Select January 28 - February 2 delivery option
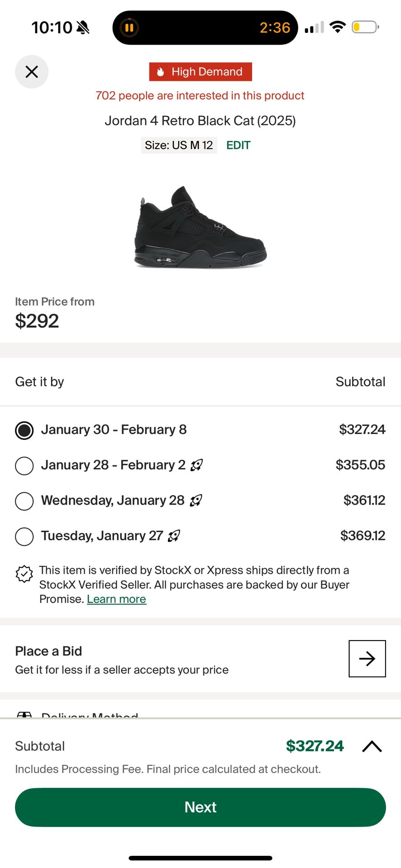 click(x=24, y=466)
